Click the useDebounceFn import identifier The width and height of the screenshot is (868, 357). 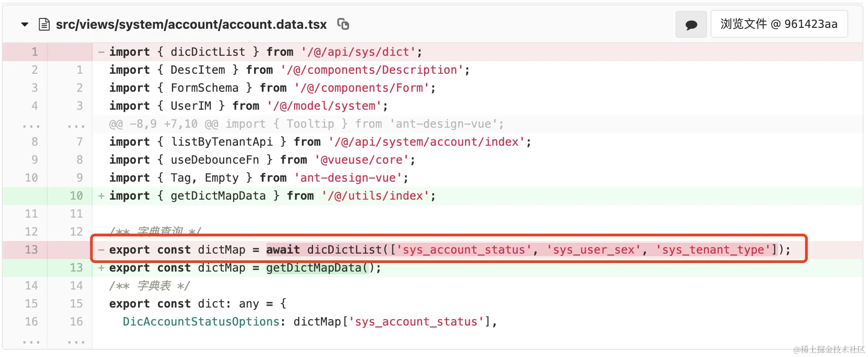(x=215, y=160)
